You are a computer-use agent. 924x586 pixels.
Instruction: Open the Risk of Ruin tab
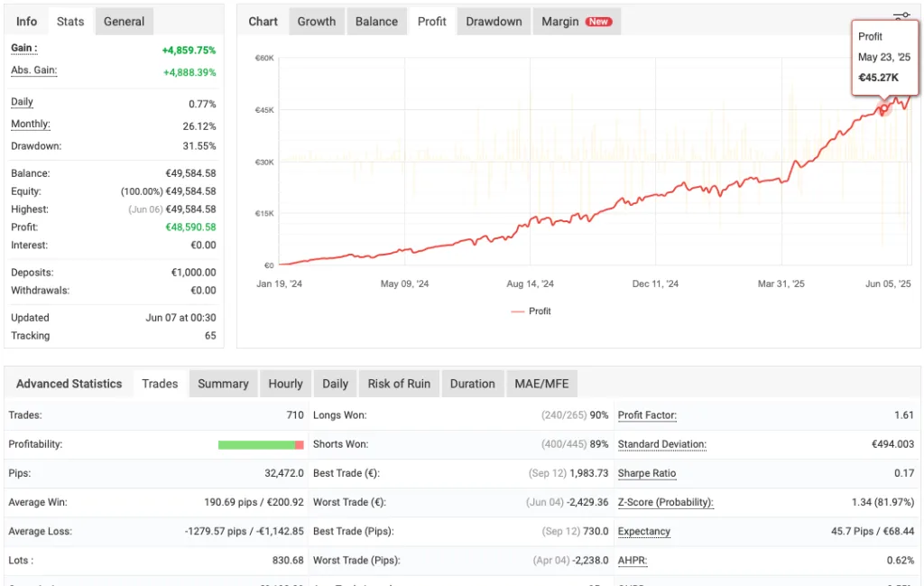[x=399, y=383]
